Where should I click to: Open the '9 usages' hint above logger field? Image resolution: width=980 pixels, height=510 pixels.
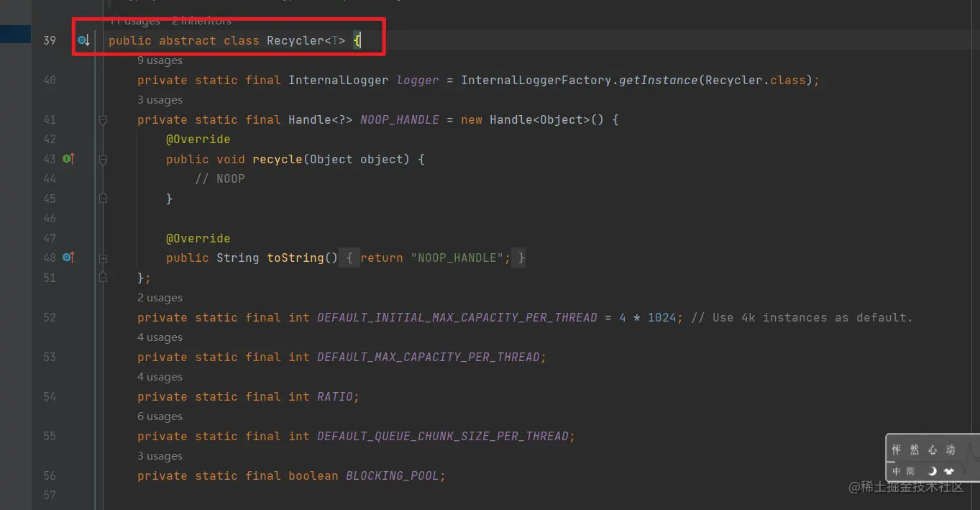click(x=160, y=60)
